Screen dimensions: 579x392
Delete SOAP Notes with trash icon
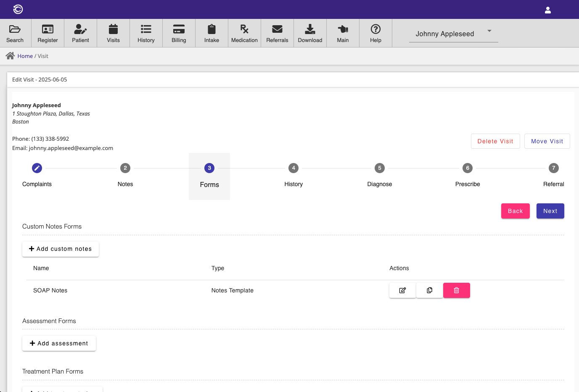pos(456,290)
